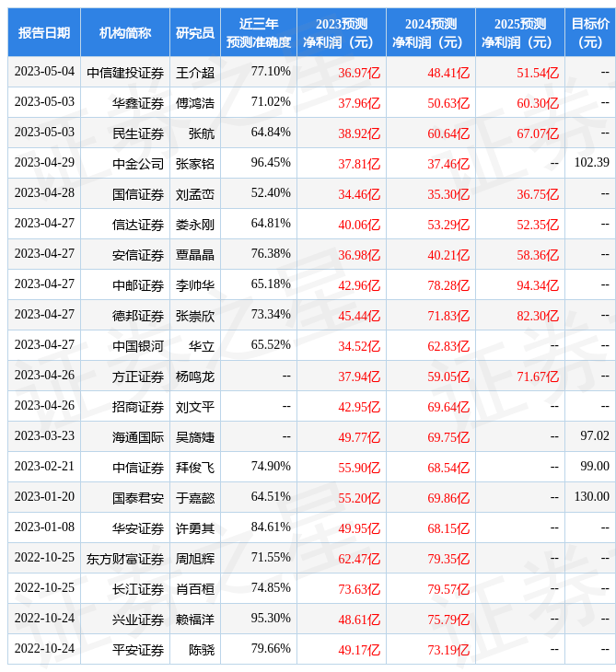616x672 pixels.
Task: Click the 2024预测净利润 column header
Action: coord(431,33)
